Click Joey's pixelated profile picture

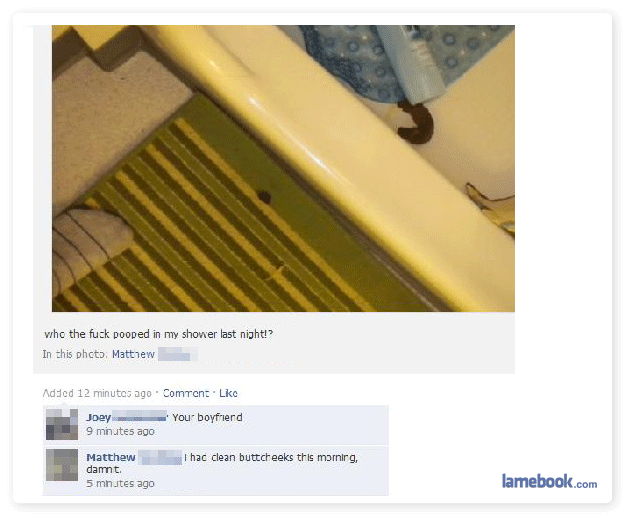click(x=62, y=425)
